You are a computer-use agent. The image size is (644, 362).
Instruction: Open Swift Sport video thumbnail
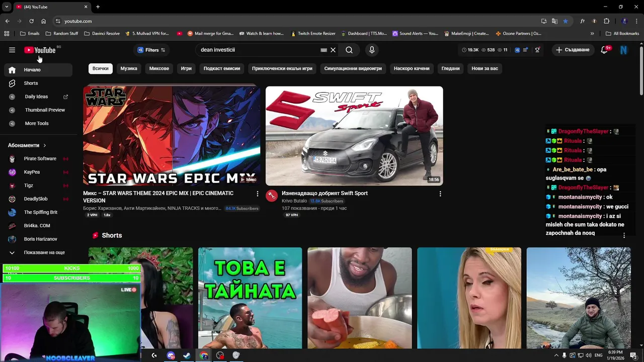point(354,136)
